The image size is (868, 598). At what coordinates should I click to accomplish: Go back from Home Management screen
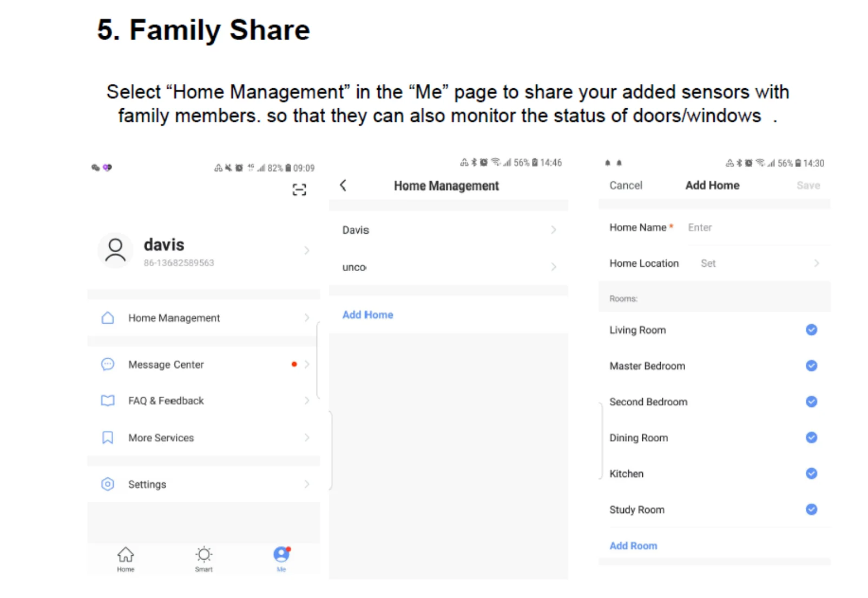click(x=343, y=186)
